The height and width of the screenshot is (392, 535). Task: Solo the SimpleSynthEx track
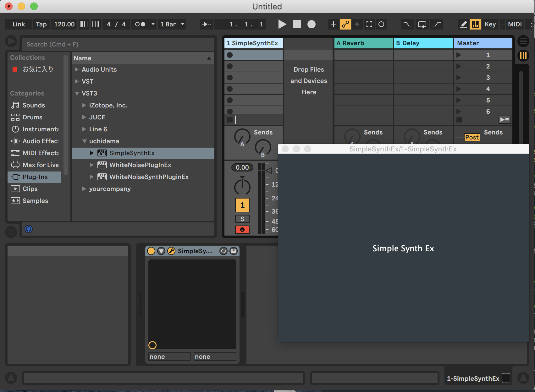pyautogui.click(x=242, y=219)
